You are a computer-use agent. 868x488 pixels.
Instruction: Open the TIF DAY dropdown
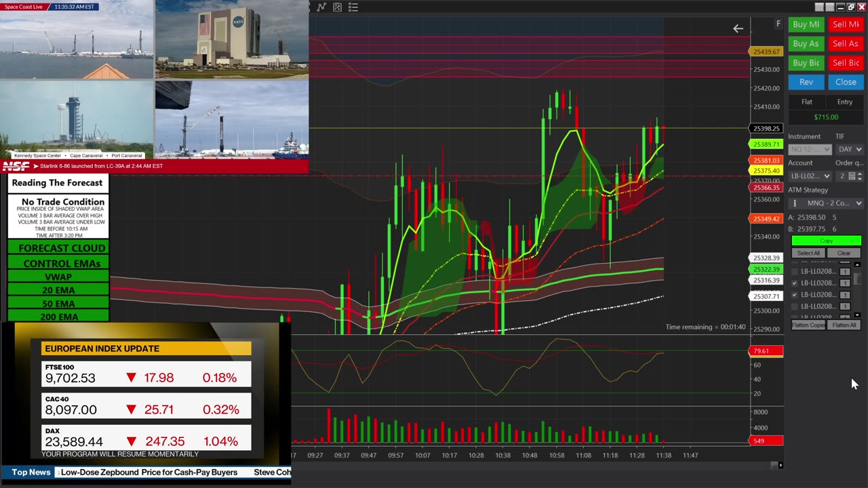pos(850,149)
